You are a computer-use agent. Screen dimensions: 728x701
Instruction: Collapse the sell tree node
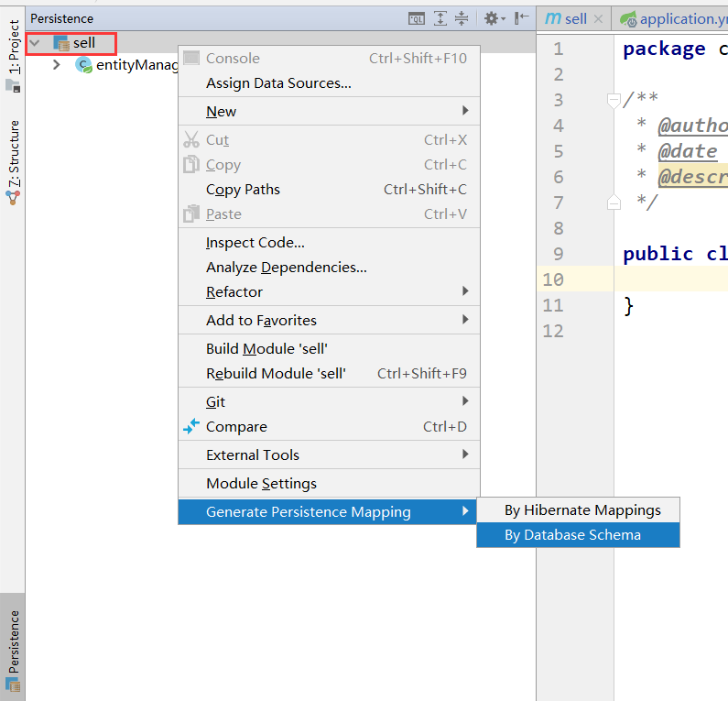click(35, 43)
